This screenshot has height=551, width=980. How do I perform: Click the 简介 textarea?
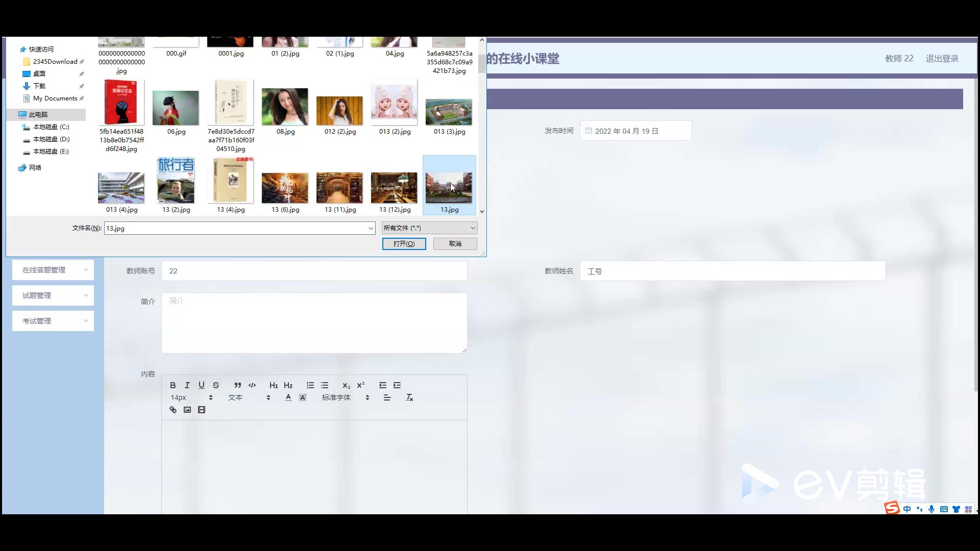314,322
